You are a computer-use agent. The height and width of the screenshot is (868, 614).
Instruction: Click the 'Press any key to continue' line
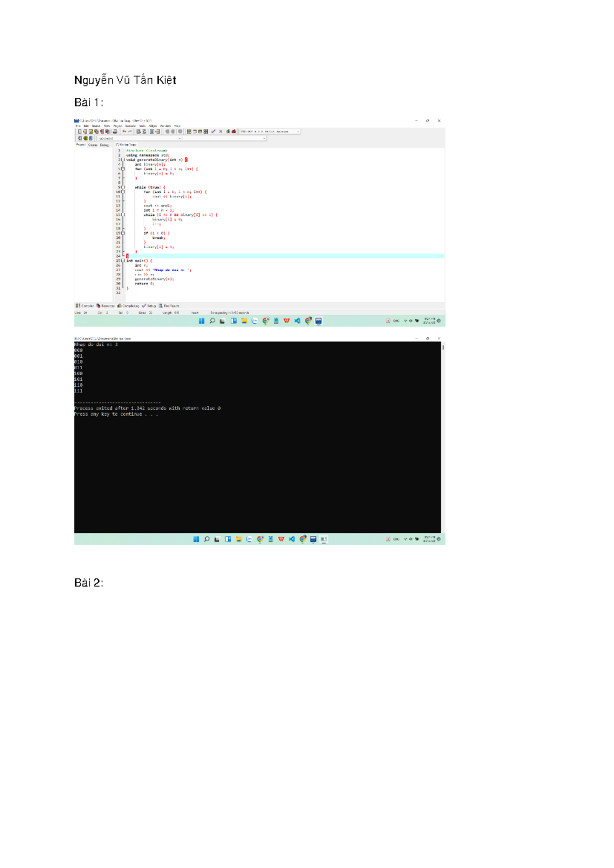116,414
